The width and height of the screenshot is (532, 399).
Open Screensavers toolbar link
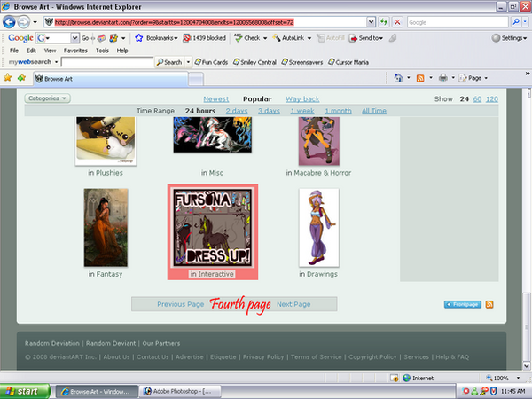302,62
